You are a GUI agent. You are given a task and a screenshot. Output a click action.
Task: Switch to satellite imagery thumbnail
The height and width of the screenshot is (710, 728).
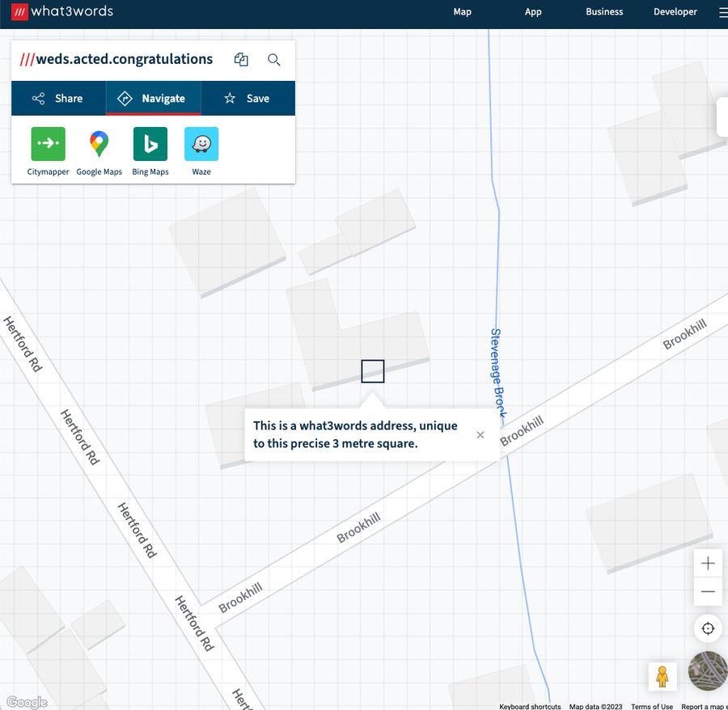(707, 671)
